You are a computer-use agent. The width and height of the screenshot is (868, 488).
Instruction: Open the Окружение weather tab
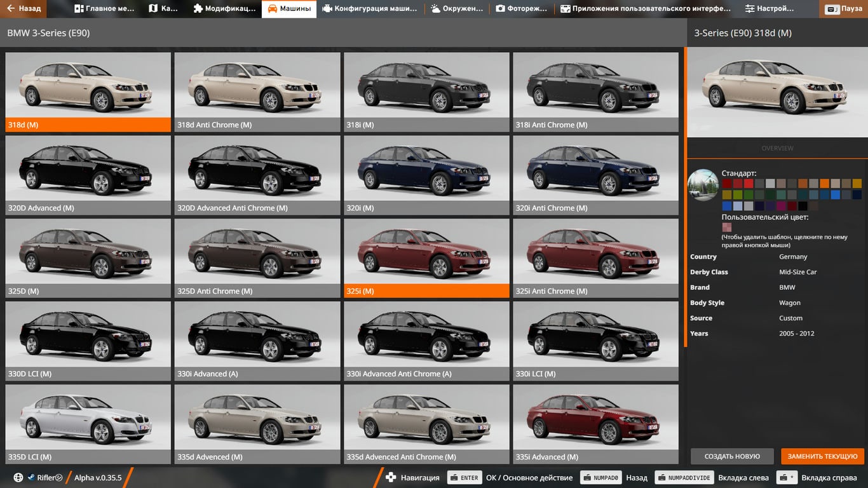click(x=456, y=9)
